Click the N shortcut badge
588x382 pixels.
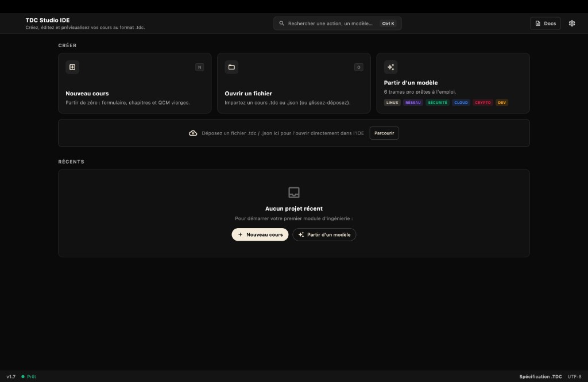click(x=199, y=67)
